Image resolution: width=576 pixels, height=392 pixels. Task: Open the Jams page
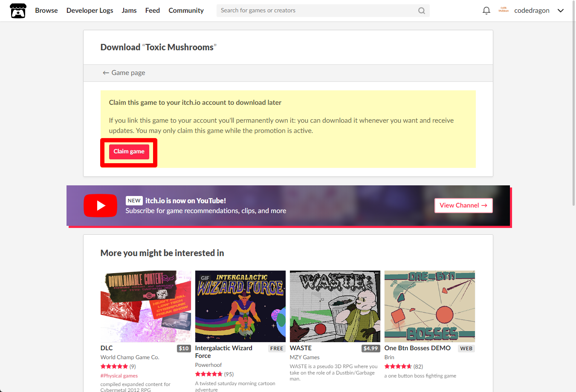click(129, 10)
